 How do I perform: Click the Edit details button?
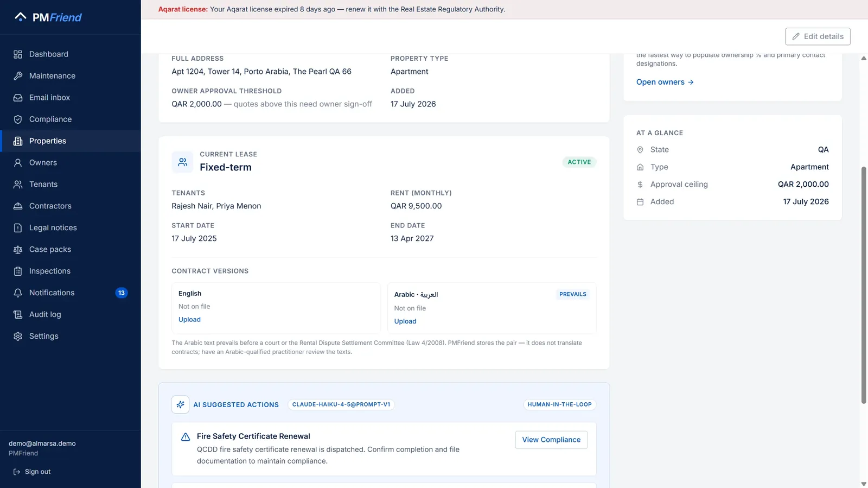coord(818,36)
